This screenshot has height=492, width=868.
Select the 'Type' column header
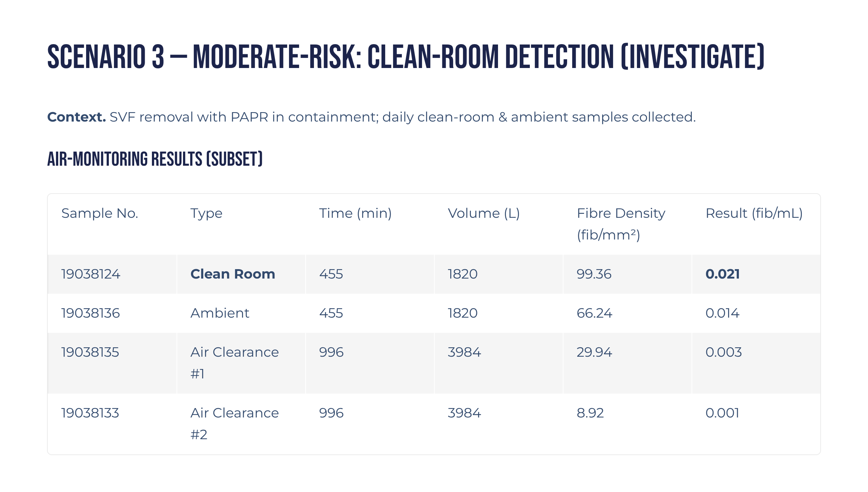click(206, 213)
